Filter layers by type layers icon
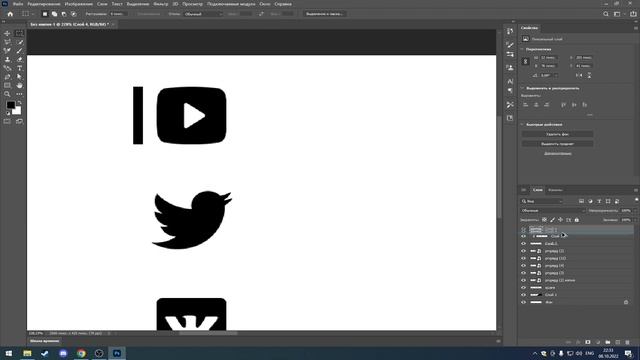The height and width of the screenshot is (360, 640). point(599,201)
